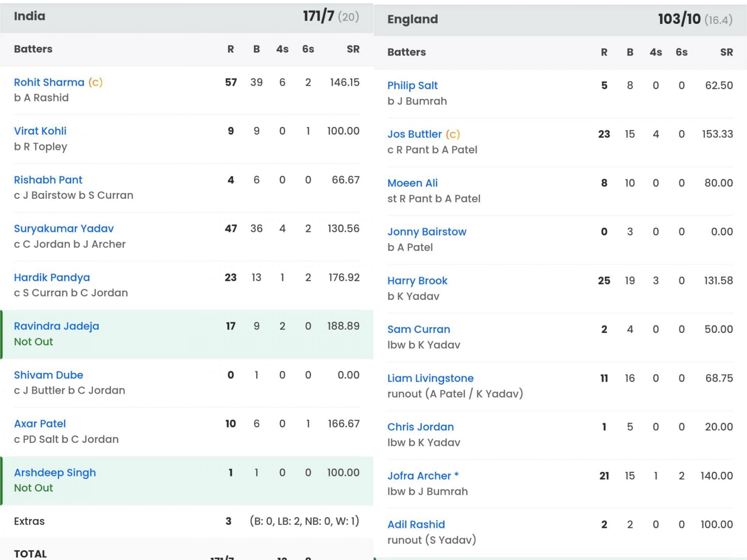Select India's total score 171/7
Image resolution: width=747 pixels, height=560 pixels.
tap(319, 16)
